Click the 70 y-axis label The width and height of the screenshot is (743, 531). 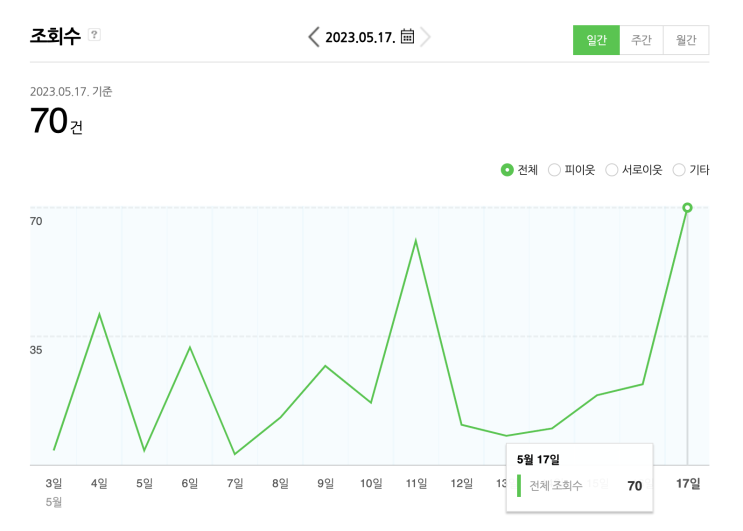[x=36, y=221]
